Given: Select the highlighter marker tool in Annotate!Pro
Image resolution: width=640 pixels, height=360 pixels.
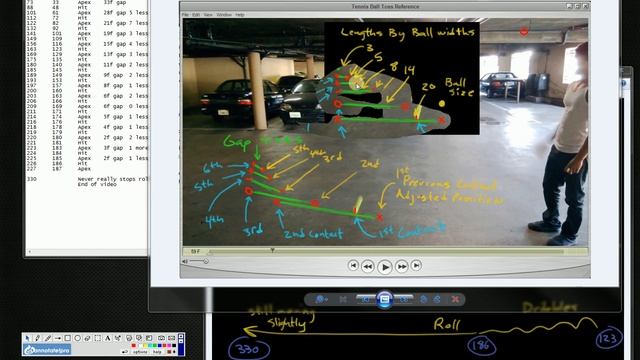Looking at the screenshot, I should click(x=48, y=338).
